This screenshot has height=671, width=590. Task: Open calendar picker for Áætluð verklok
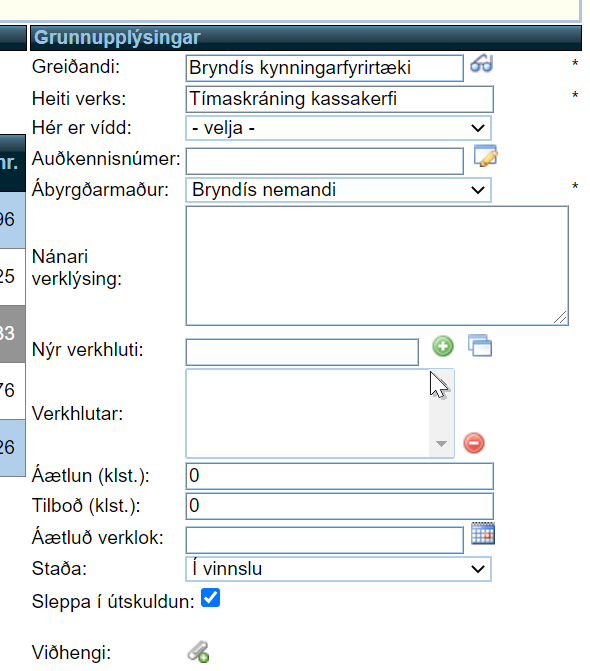click(x=483, y=533)
